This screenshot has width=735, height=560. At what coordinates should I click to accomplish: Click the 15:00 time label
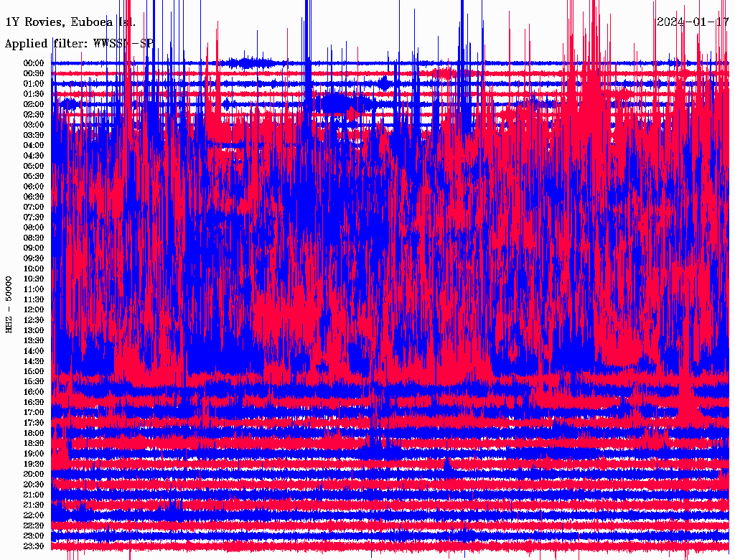[x=34, y=371]
